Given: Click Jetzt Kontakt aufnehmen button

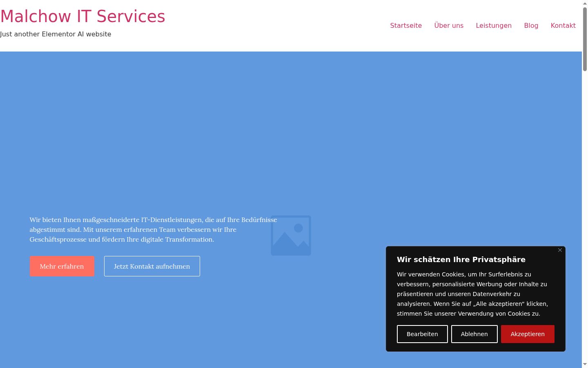Looking at the screenshot, I should point(152,266).
